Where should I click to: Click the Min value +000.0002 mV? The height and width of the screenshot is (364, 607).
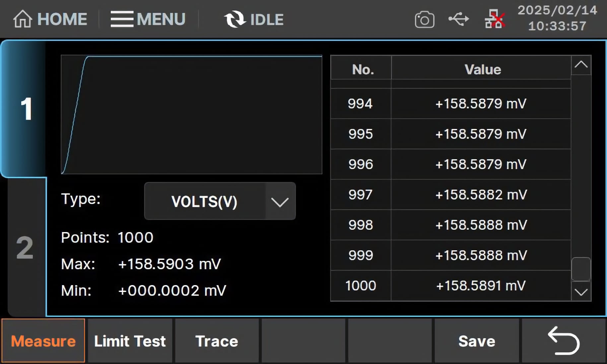pos(172,290)
